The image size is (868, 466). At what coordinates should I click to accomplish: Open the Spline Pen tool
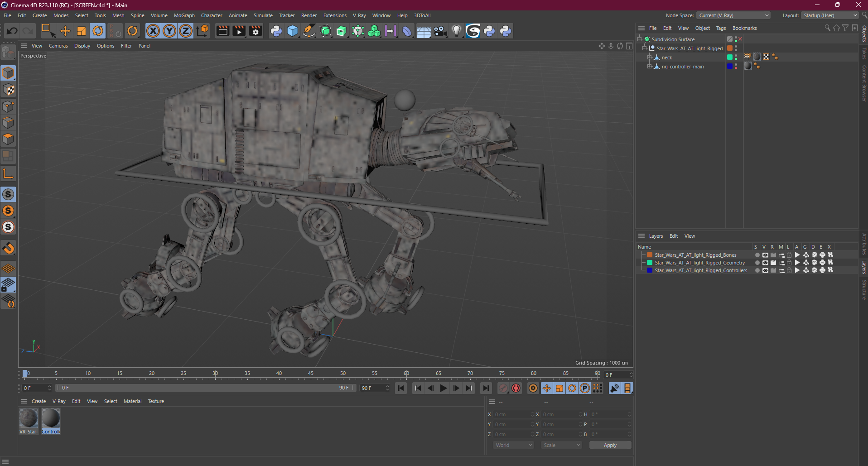point(309,31)
